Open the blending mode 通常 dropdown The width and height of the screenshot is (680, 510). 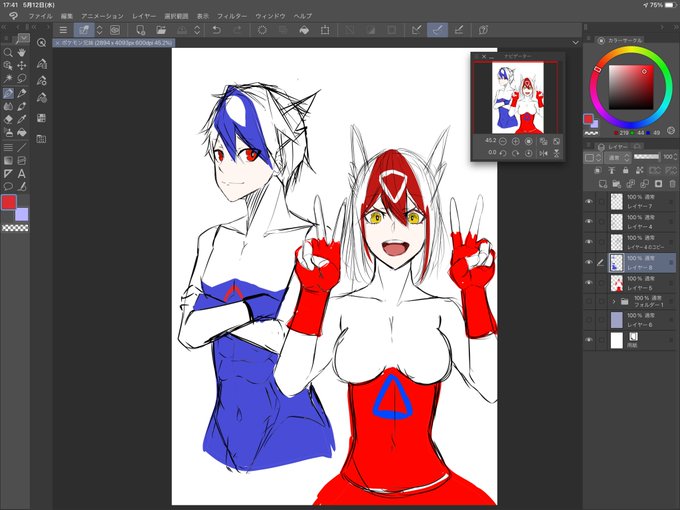point(618,157)
